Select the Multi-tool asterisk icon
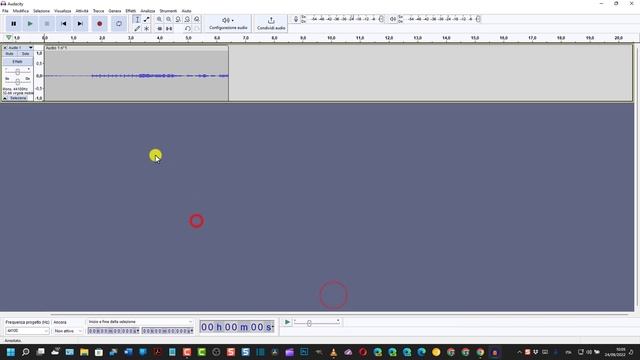The width and height of the screenshot is (640, 360). click(147, 29)
